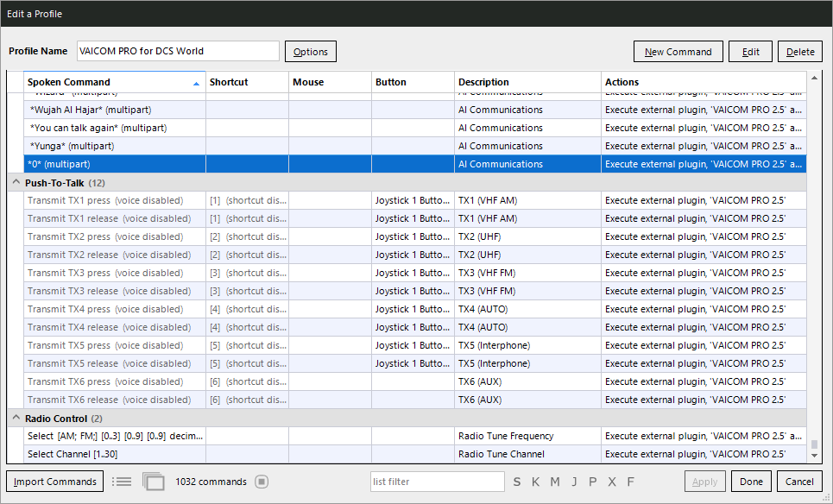This screenshot has width=833, height=504.
Task: Select Transmit TX3 press row
Action: (x=415, y=273)
